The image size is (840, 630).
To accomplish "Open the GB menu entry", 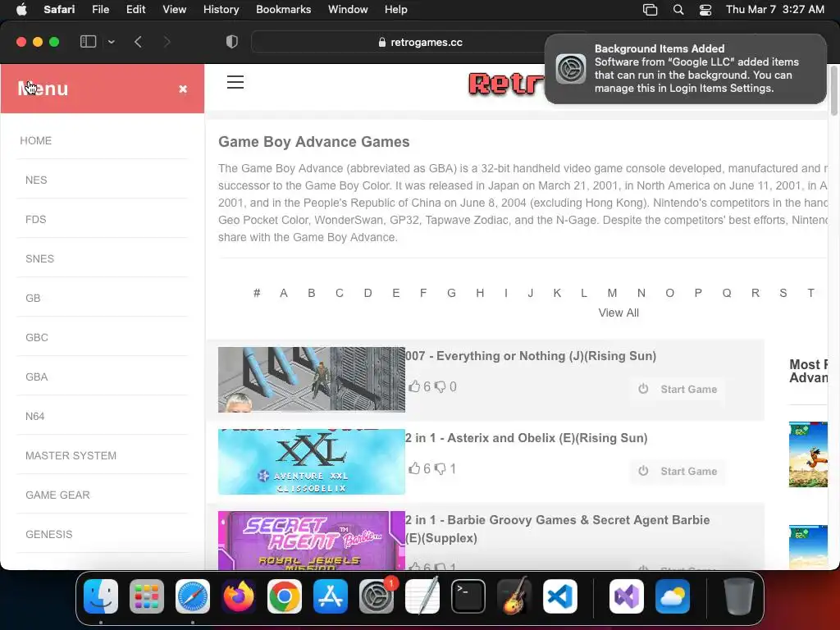I will point(33,298).
